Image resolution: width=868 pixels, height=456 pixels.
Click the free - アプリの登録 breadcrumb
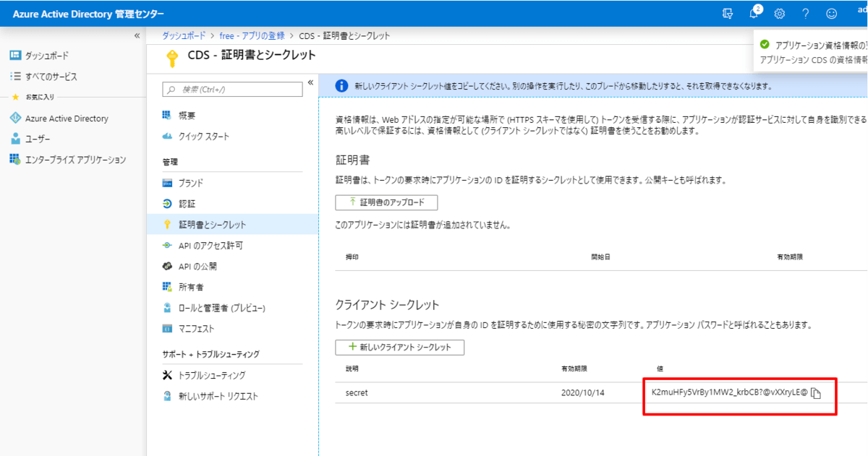pyautogui.click(x=252, y=35)
